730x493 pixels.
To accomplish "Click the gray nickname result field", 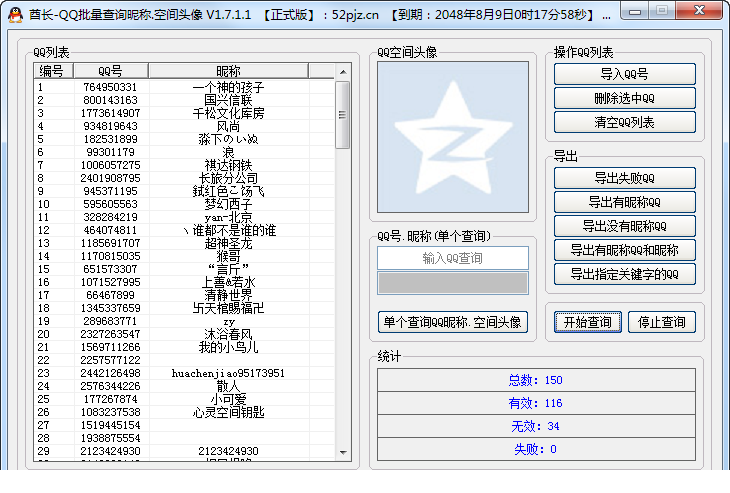I will [453, 283].
